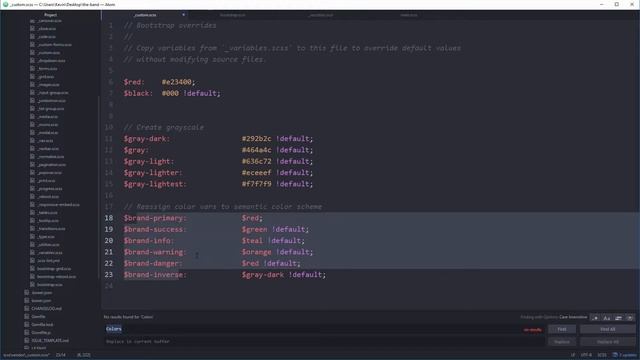640x360 pixels.
Task: Open _responsive-embed.scss in the tree
Action: (x=58, y=204)
